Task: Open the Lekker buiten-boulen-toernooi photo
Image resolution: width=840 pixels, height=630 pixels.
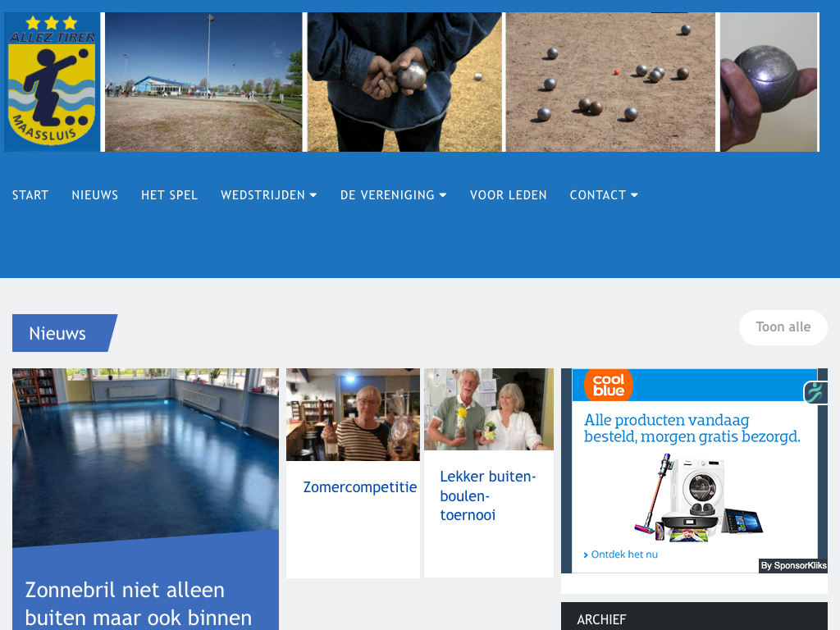Action: pyautogui.click(x=489, y=409)
